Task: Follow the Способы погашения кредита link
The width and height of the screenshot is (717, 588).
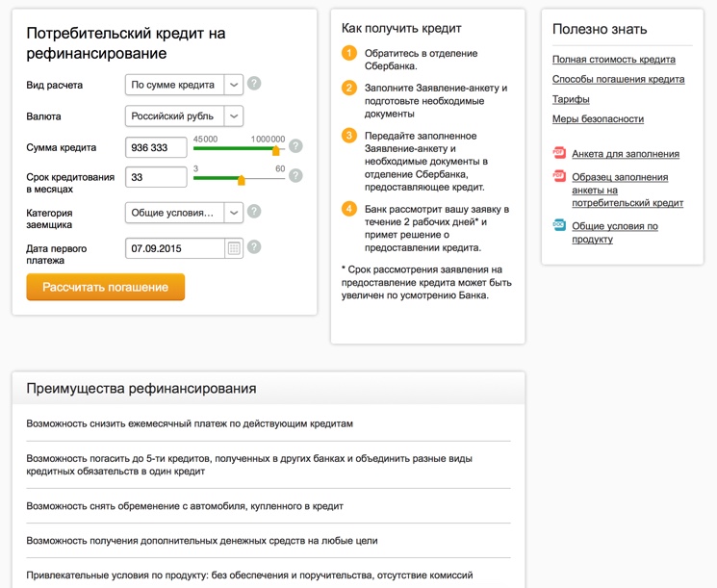Action: pos(618,79)
